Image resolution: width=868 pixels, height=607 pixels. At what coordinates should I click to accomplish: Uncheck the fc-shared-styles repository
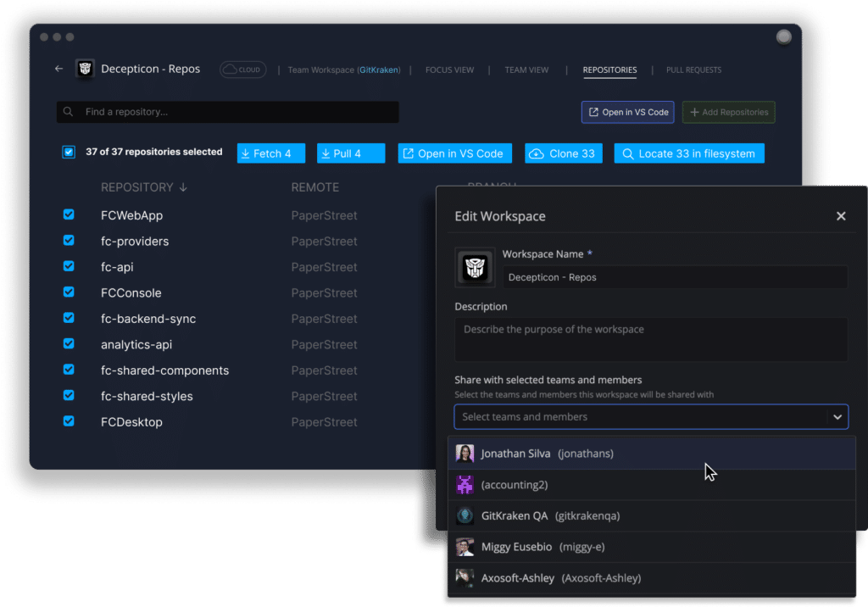point(69,395)
